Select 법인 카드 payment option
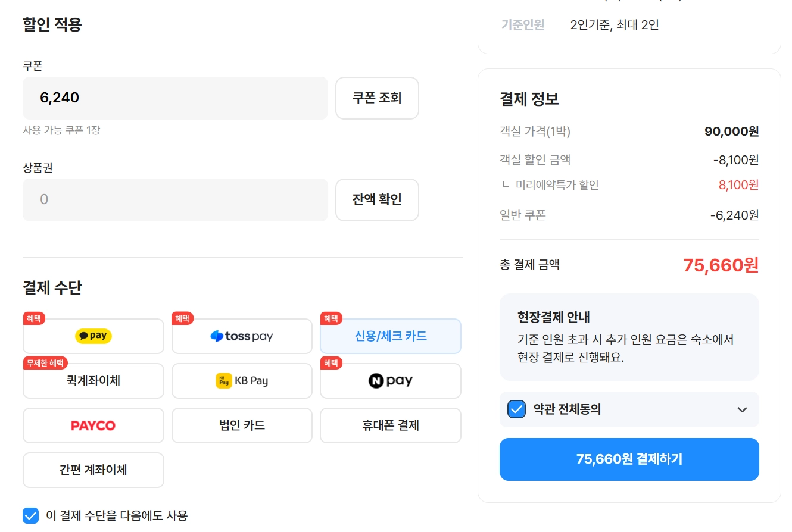The width and height of the screenshot is (792, 532). (x=242, y=425)
